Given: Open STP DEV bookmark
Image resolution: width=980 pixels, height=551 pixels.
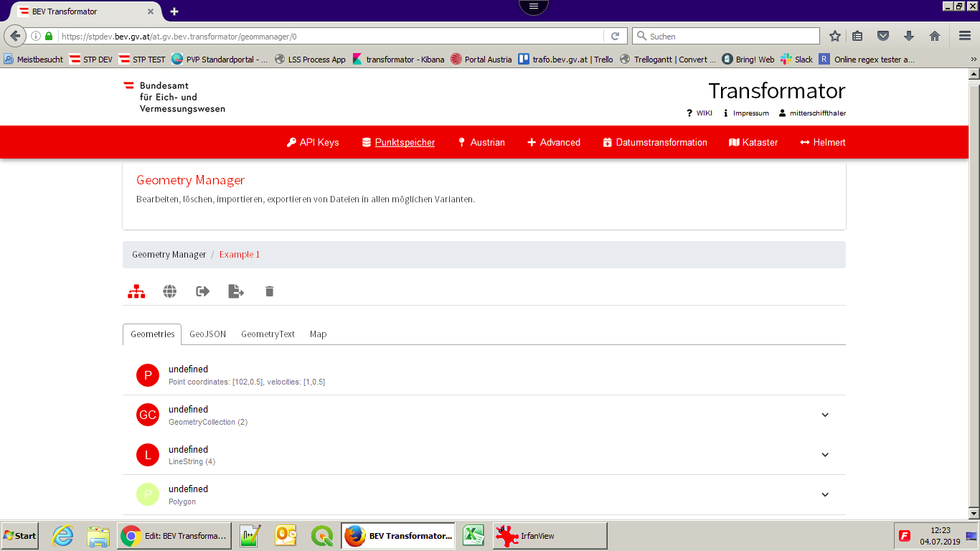Looking at the screenshot, I should [91, 60].
